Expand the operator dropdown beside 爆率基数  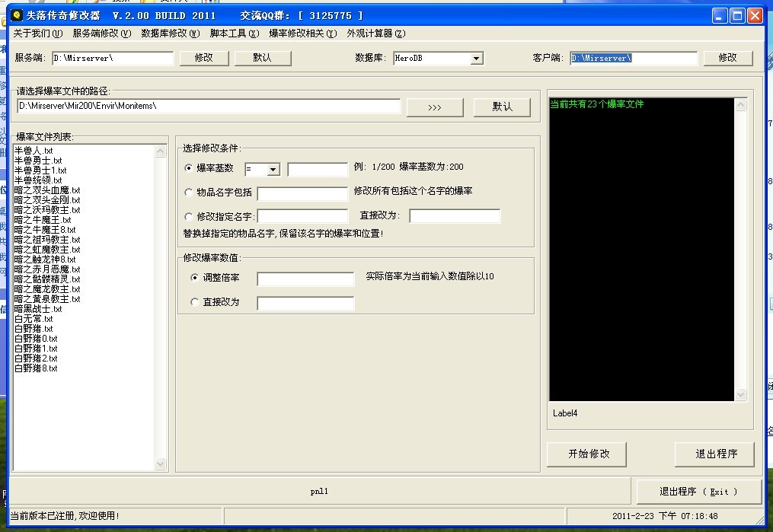[273, 169]
